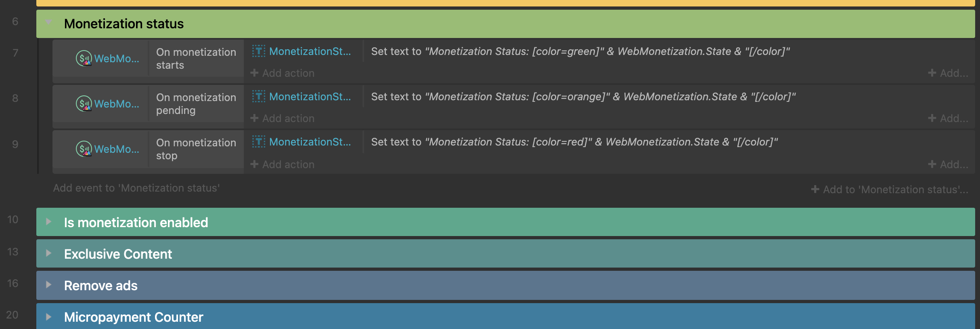Click 'Add event to Monetization status' link
Screen dimensions: 980x329
[136, 188]
